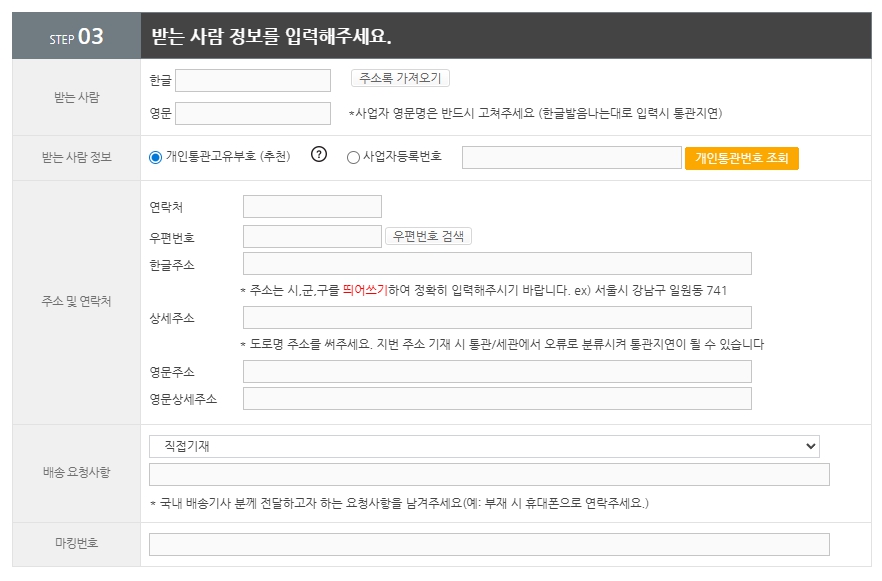Click the 주소록 가져오기 button
This screenshot has height=581, width=882.
(x=400, y=78)
